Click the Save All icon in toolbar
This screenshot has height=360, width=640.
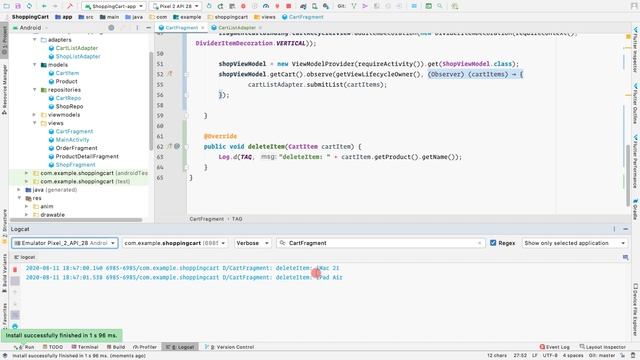coord(18,6)
